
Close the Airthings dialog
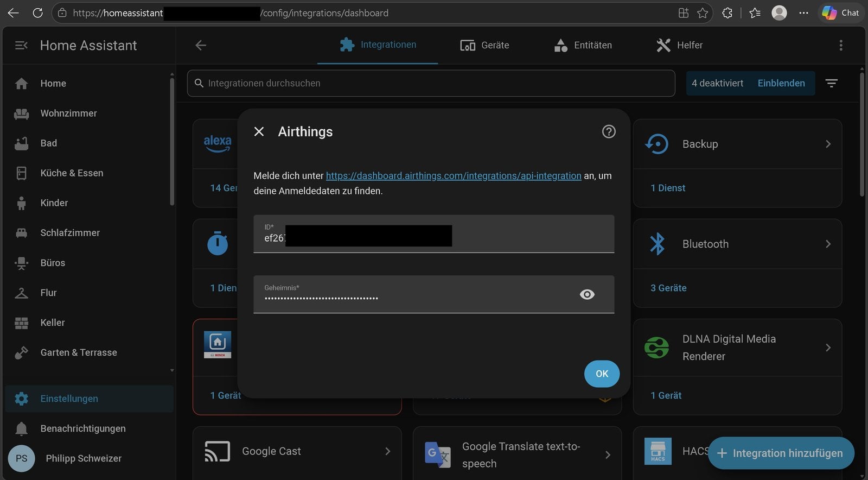[x=259, y=131]
